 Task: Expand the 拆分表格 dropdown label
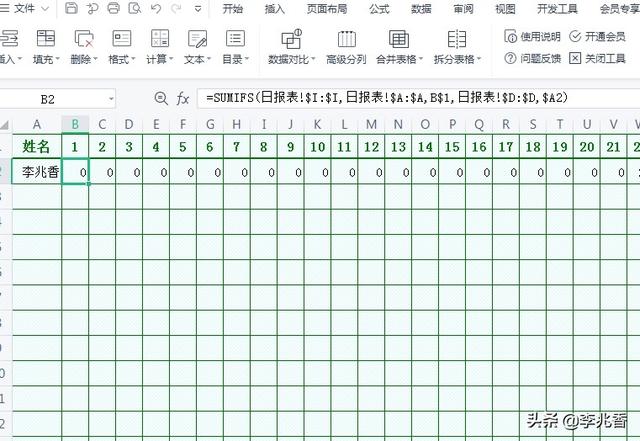tap(458, 60)
